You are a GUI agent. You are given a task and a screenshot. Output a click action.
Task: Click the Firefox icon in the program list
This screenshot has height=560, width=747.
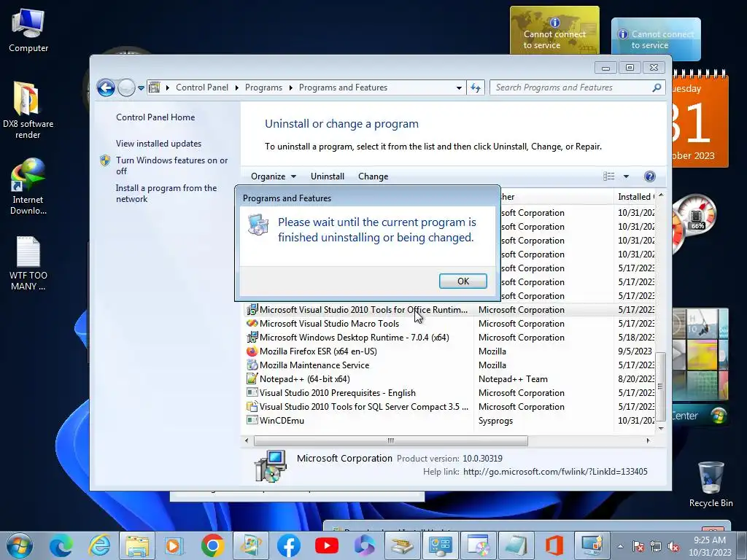pyautogui.click(x=252, y=351)
